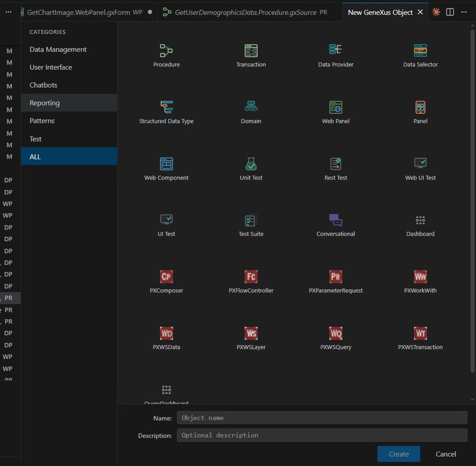This screenshot has width=476, height=466.
Task: Choose the Dashboard object icon
Action: tap(420, 220)
